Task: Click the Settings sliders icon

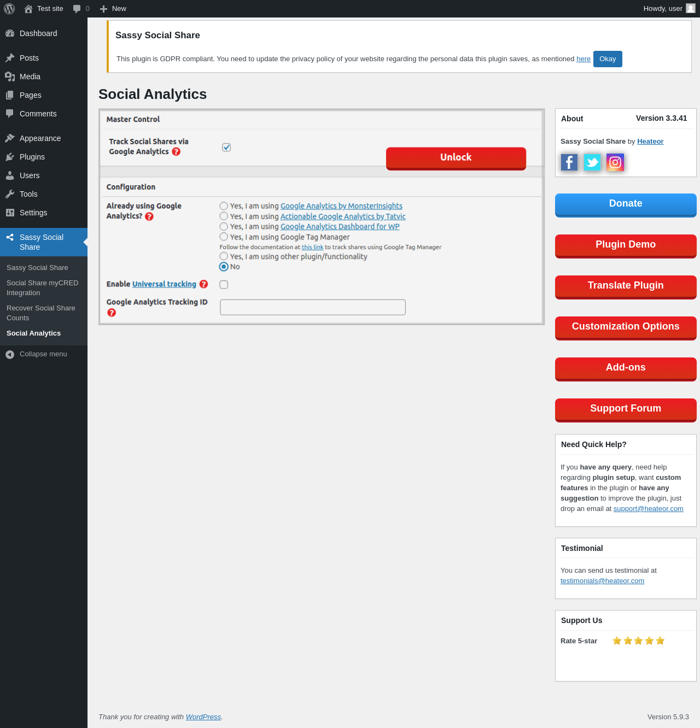Action: click(x=10, y=213)
